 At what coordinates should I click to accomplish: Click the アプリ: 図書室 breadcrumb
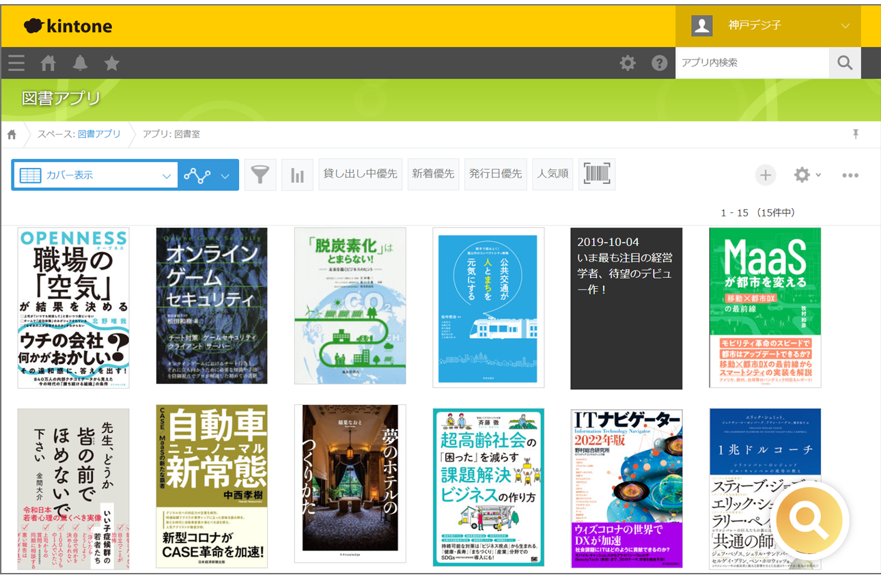coord(171,134)
